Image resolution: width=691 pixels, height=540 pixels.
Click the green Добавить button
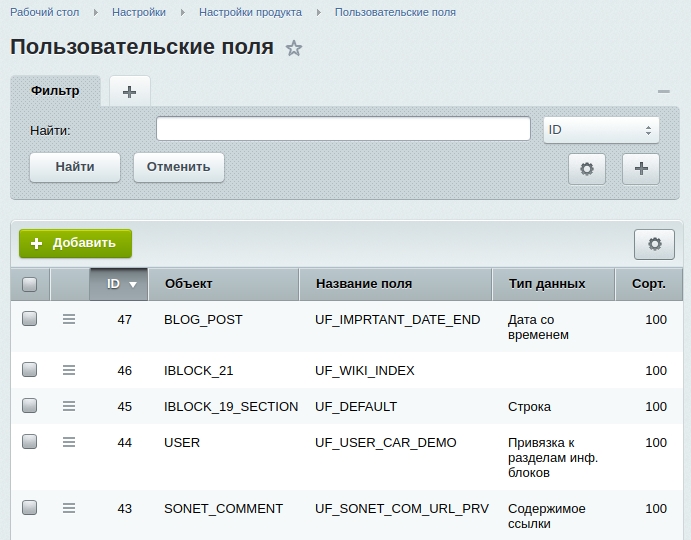(x=75, y=243)
